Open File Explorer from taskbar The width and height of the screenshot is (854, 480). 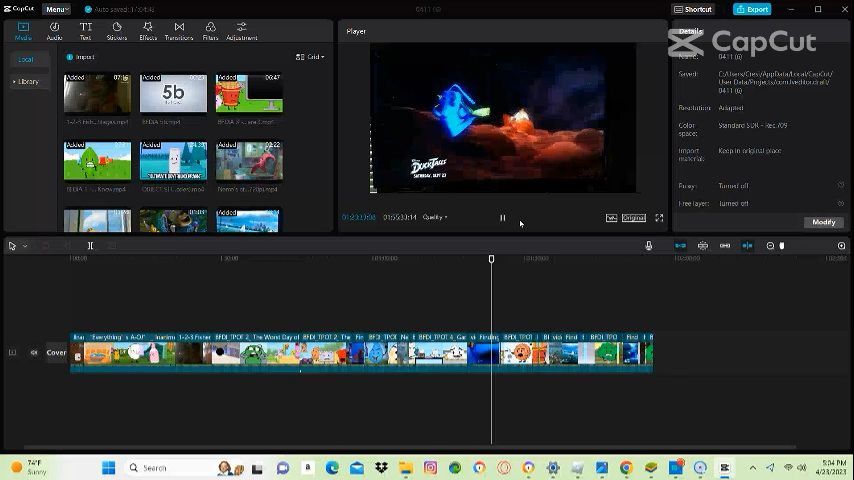(x=406, y=467)
